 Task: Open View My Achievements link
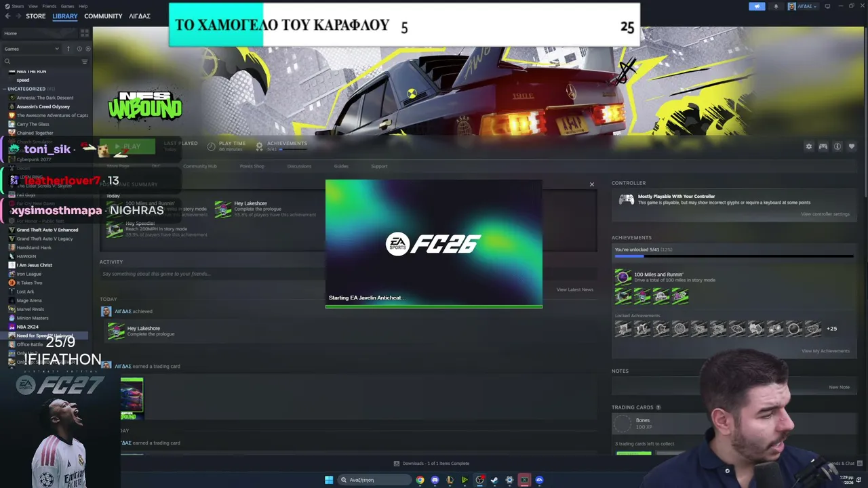(825, 351)
